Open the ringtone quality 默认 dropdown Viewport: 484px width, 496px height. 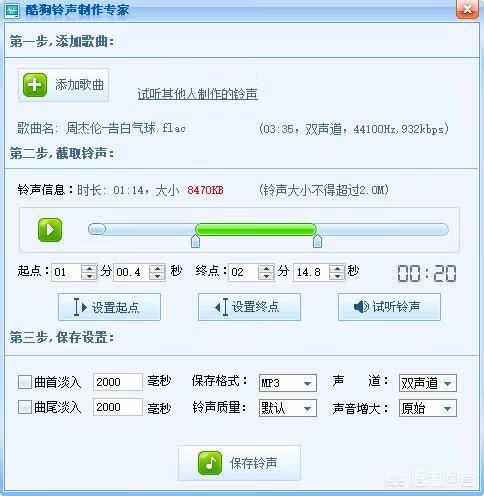[x=288, y=408]
